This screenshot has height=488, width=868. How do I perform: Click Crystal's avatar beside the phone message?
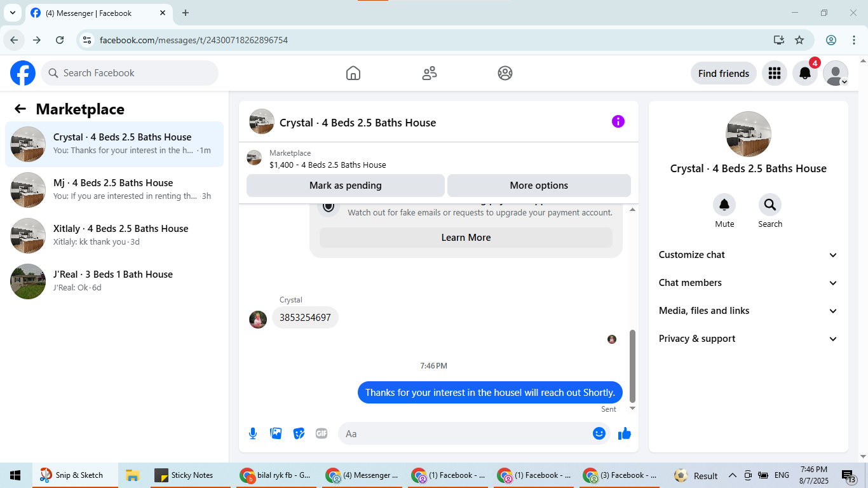258,320
